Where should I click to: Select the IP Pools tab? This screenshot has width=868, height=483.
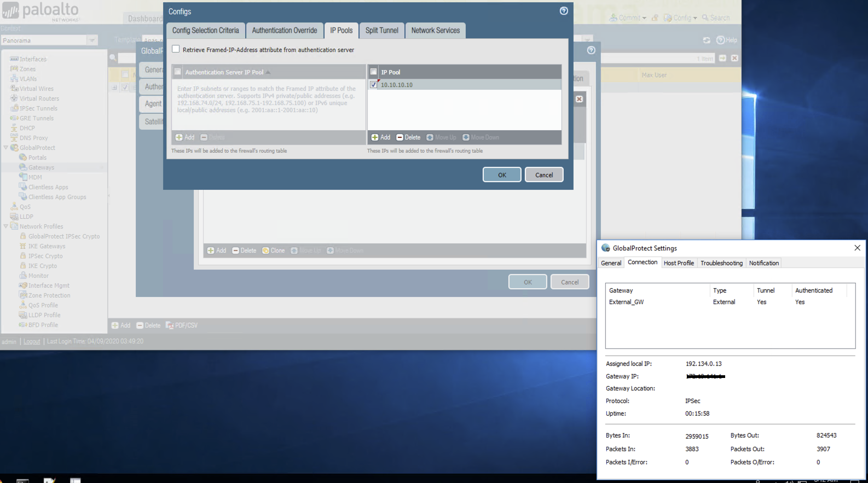click(342, 31)
